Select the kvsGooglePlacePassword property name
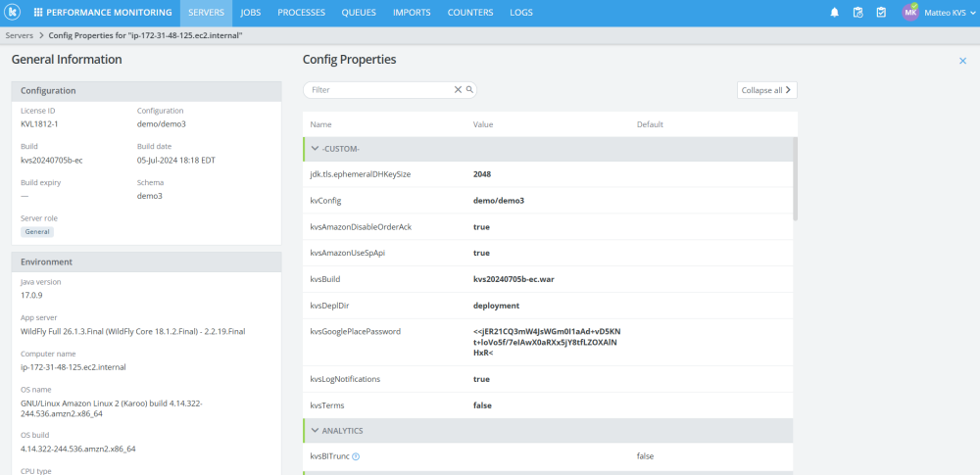Image resolution: width=980 pixels, height=475 pixels. tap(355, 331)
